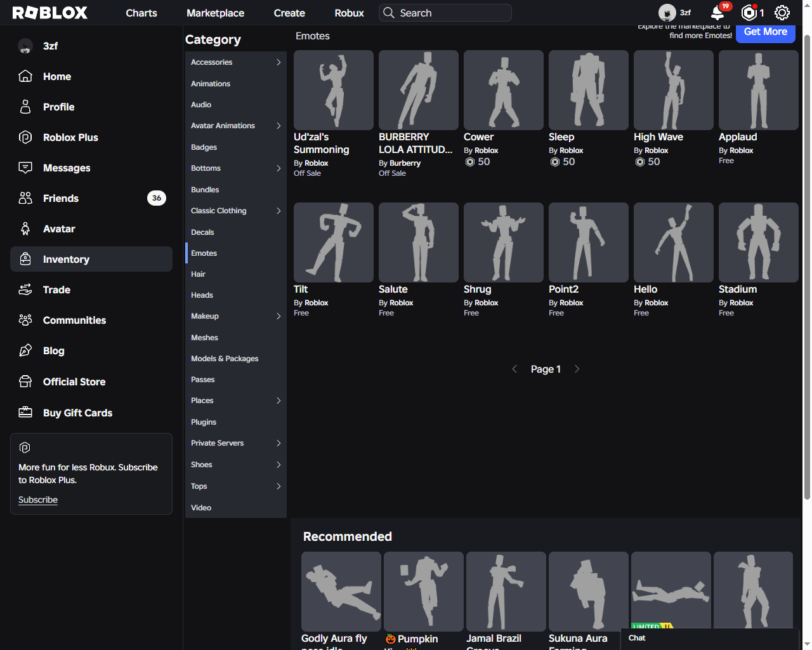Image resolution: width=812 pixels, height=650 pixels.
Task: Open the Salute emote thumbnail
Action: click(x=419, y=242)
